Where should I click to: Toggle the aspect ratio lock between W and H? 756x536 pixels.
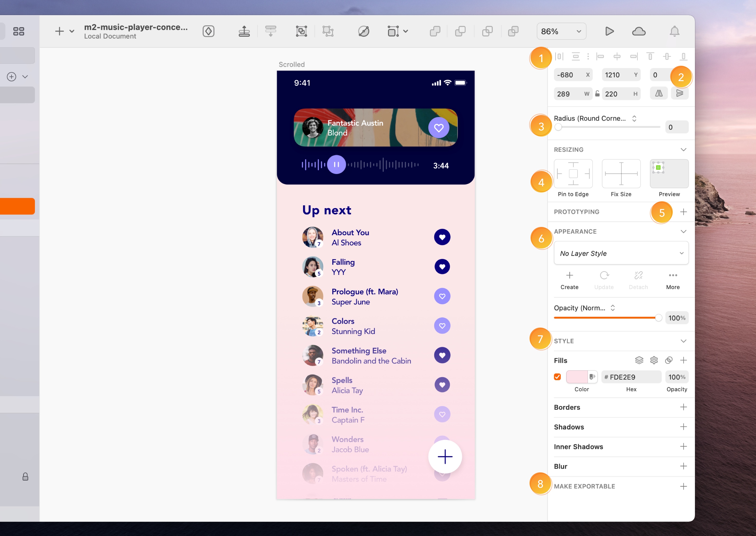point(597,94)
